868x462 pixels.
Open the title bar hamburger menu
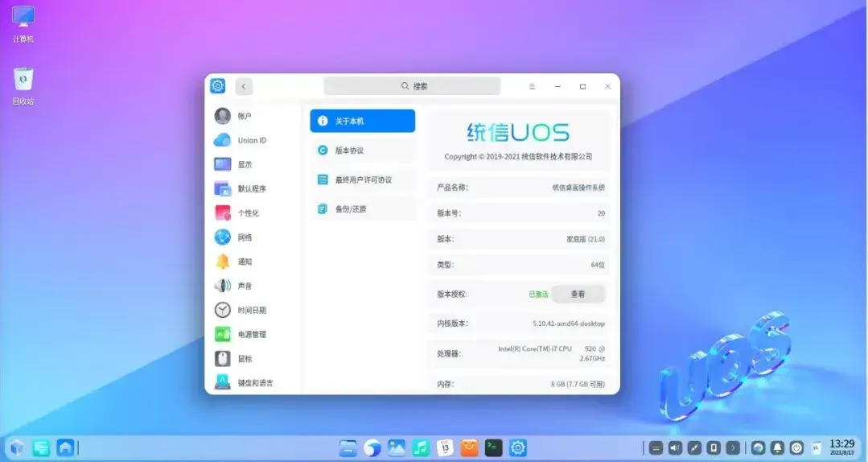[532, 86]
